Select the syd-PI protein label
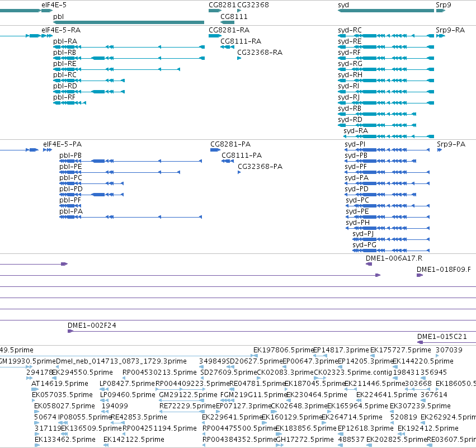This screenshot has height=448, width=476. pyautogui.click(x=355, y=144)
